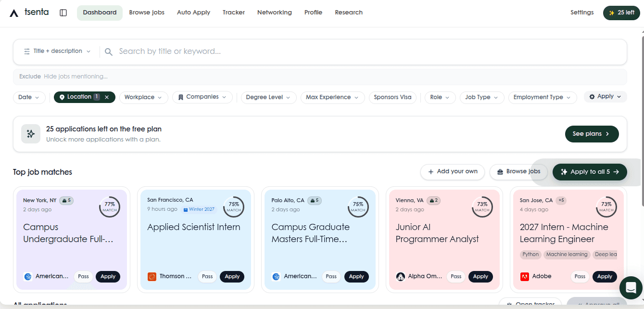Click the tsenta logo icon
Image resolution: width=644 pixels, height=309 pixels.
click(14, 13)
